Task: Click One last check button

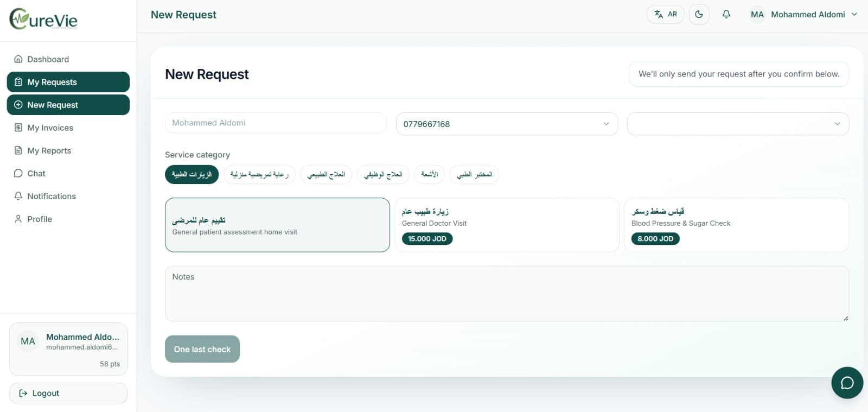Action: (x=202, y=349)
